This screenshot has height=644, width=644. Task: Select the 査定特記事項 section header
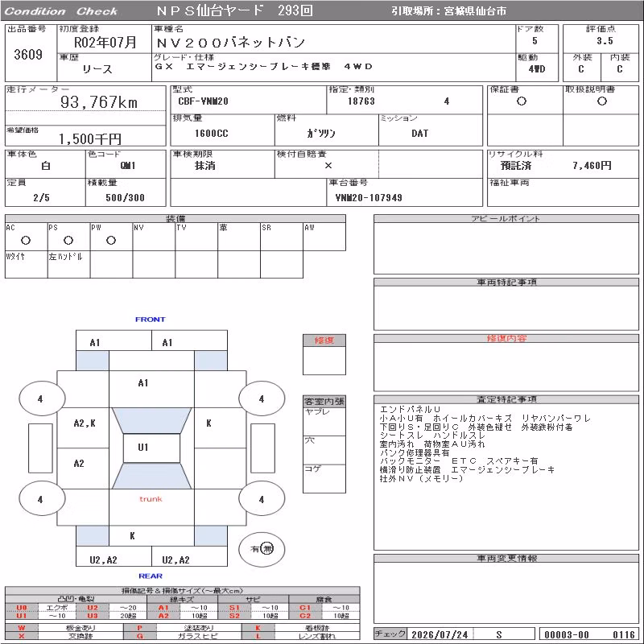(x=506, y=399)
